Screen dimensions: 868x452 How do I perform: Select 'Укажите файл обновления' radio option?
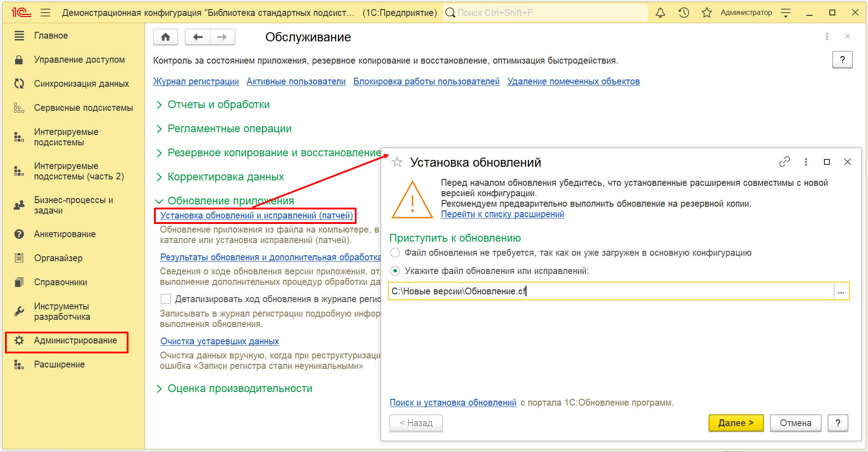pos(395,271)
